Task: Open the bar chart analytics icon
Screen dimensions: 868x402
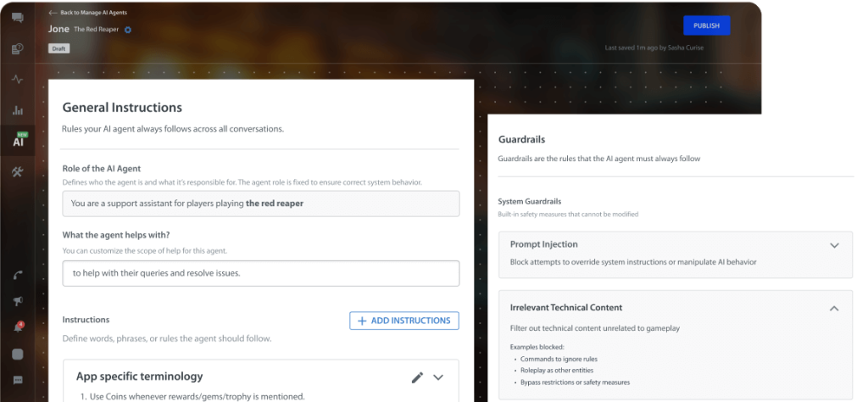Action: pos(17,110)
